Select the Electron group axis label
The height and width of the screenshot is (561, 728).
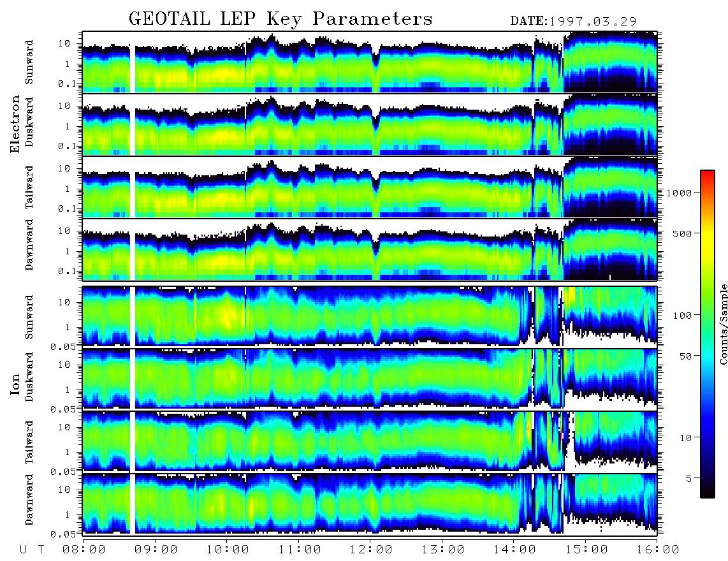tap(15, 124)
